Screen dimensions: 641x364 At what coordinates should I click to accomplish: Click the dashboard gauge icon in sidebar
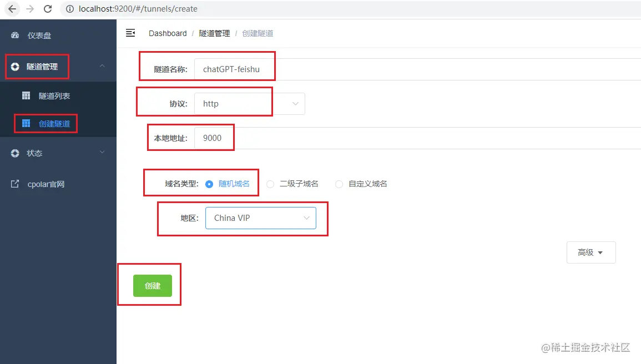click(15, 35)
